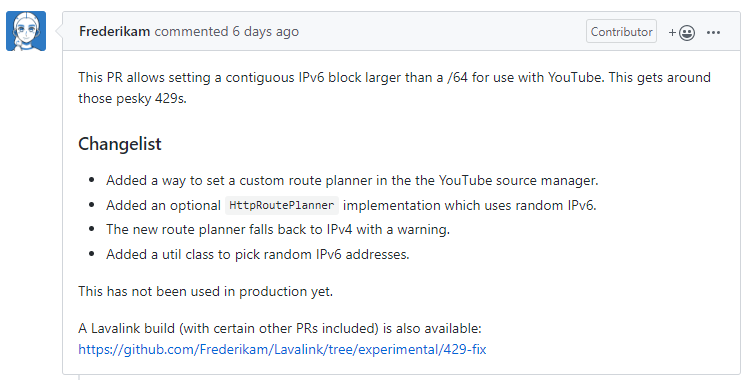This screenshot has width=747, height=380.
Task: Open the three-dot comment options menu
Action: point(713,32)
